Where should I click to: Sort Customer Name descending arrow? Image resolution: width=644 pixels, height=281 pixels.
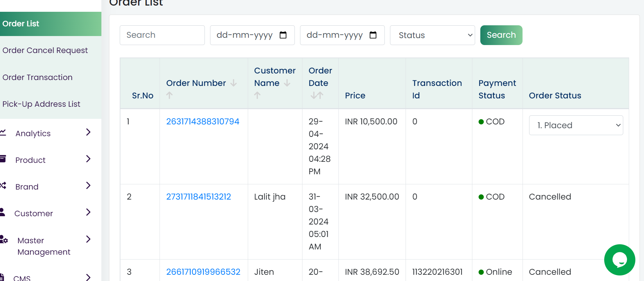287,83
